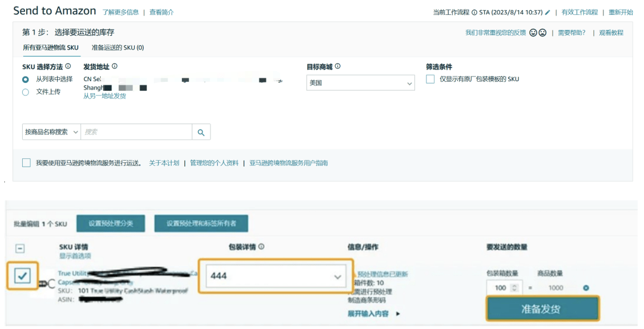Open the 按商品名称搜索 search type dropdown
The width and height of the screenshot is (644, 329).
51,132
